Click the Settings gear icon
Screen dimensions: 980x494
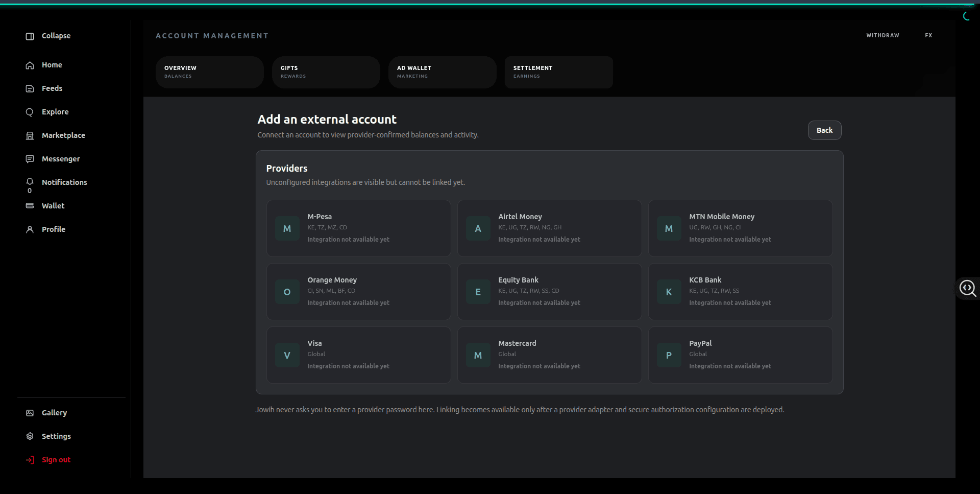click(30, 436)
